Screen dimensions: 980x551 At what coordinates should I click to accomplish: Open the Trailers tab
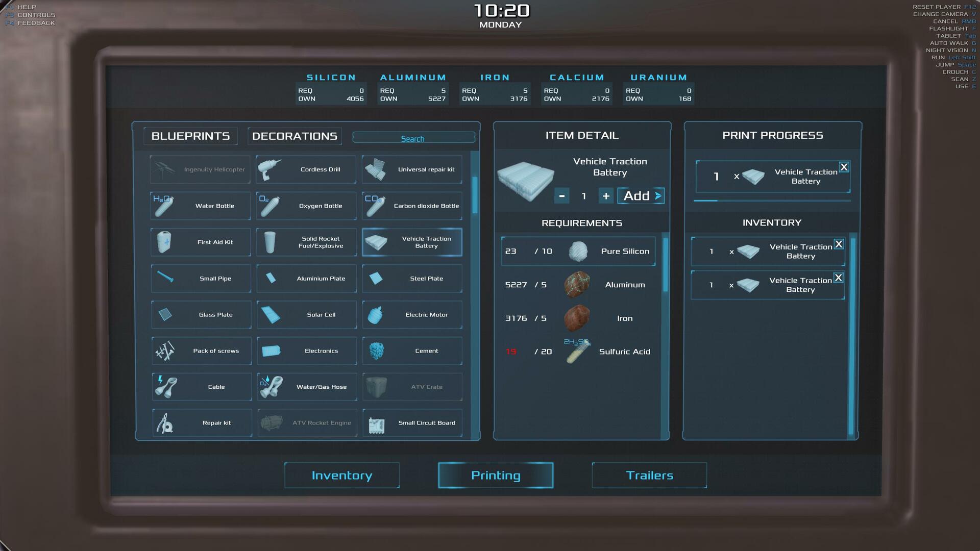click(x=649, y=475)
